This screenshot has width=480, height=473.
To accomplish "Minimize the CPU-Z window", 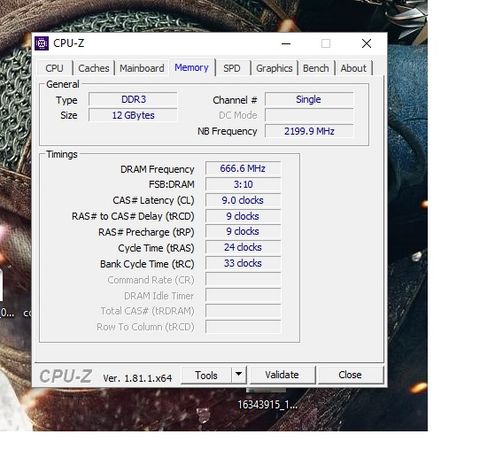I will point(286,44).
